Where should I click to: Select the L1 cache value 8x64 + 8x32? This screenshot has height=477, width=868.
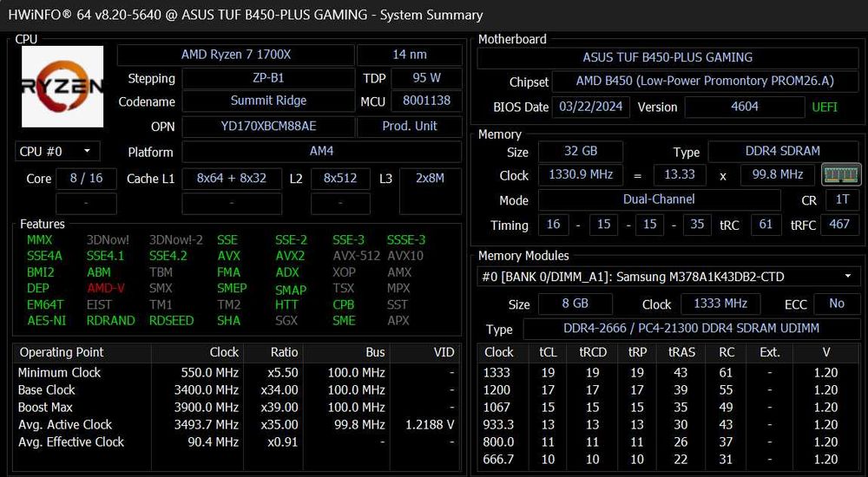[x=232, y=179]
